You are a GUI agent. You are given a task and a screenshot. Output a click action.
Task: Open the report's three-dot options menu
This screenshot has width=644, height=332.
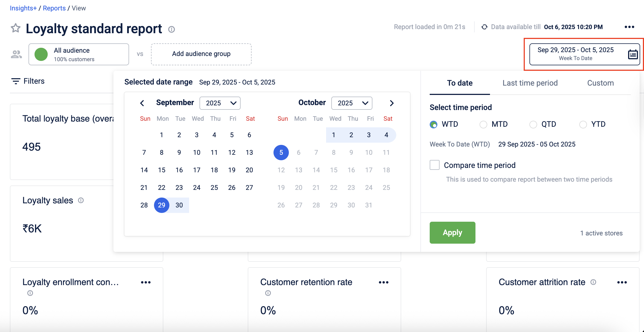pyautogui.click(x=629, y=27)
